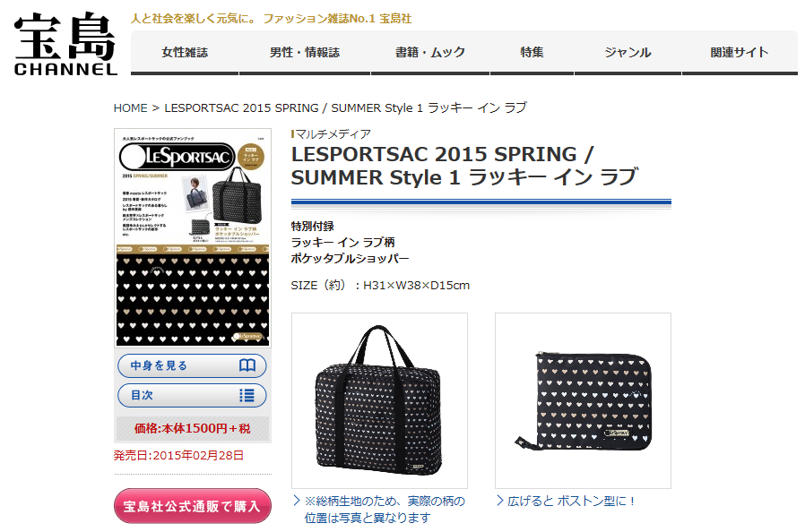Image resolution: width=805 pixels, height=532 pixels.
Task: Open the Boston bag product photo
Action: click(379, 400)
